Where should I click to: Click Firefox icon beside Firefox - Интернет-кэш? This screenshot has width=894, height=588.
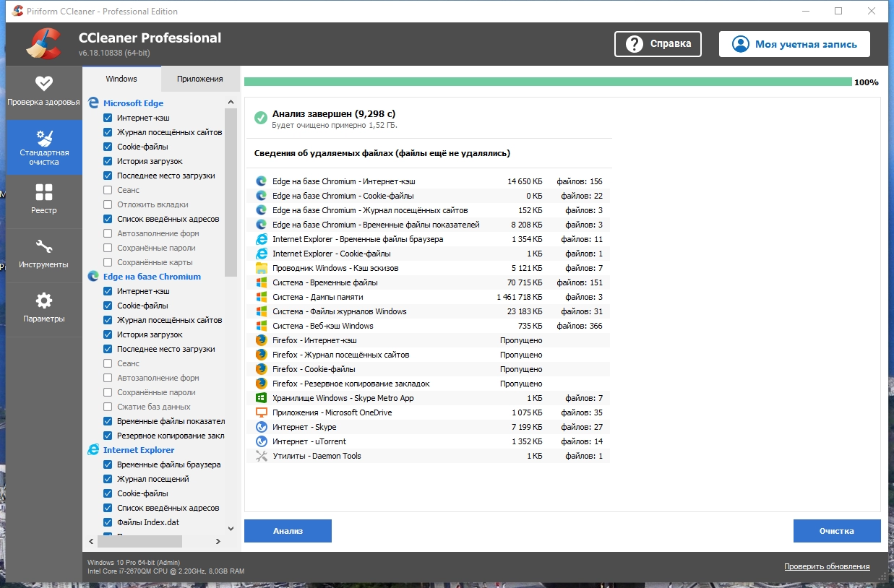pos(261,340)
